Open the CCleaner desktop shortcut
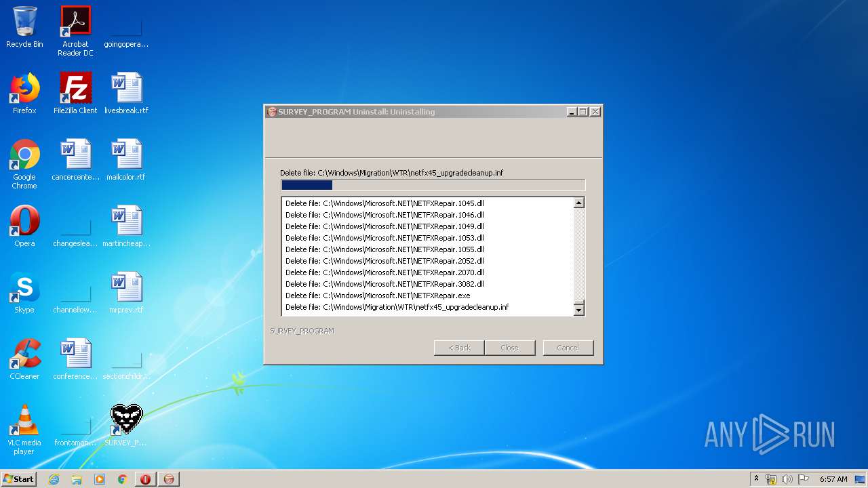Image resolution: width=868 pixels, height=488 pixels. coord(24,359)
